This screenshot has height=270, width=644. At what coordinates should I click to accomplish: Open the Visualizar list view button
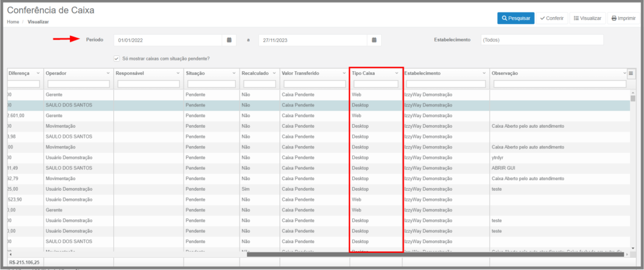coord(587,18)
